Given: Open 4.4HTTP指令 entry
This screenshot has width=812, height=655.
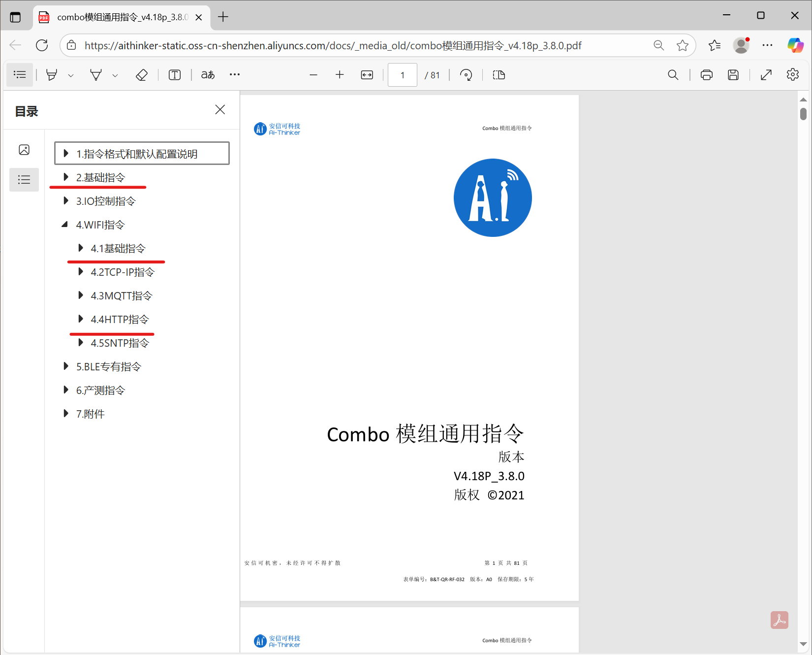Looking at the screenshot, I should pos(120,319).
